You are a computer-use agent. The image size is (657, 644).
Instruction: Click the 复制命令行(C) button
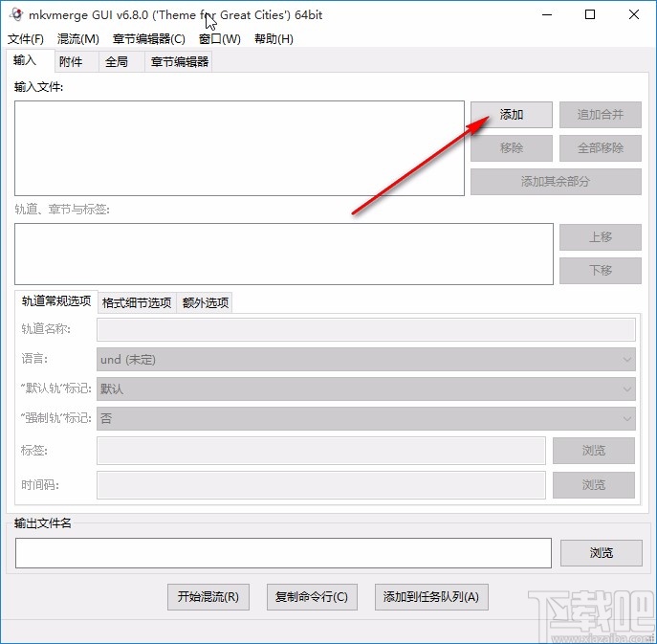coord(312,597)
